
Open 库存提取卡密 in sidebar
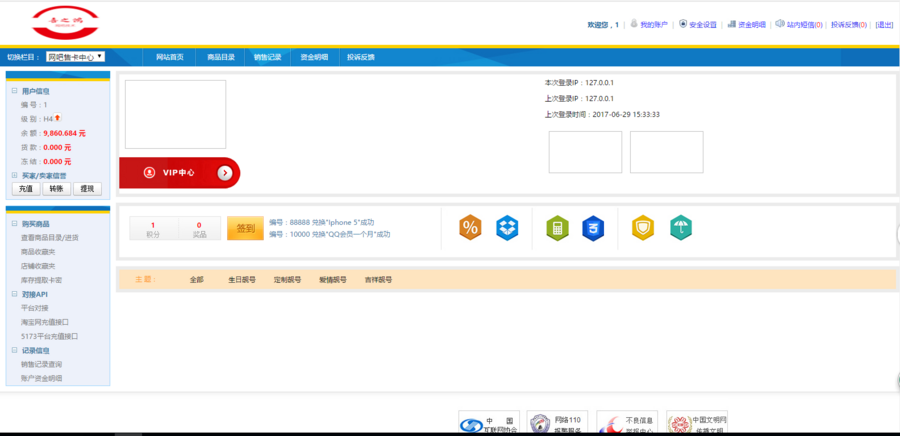click(x=41, y=280)
